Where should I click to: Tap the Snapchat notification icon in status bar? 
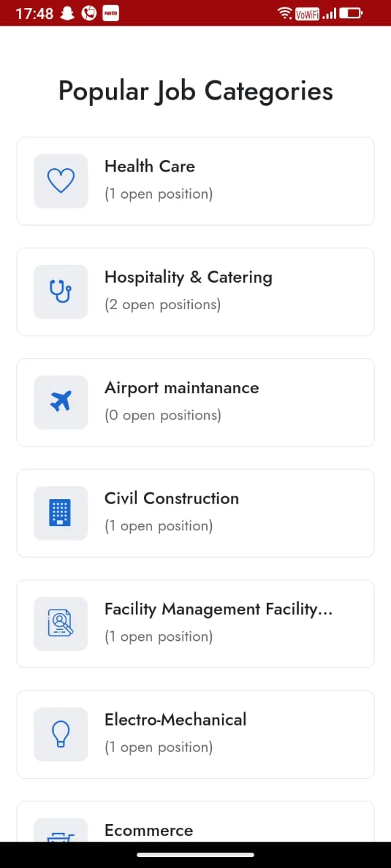[x=67, y=13]
